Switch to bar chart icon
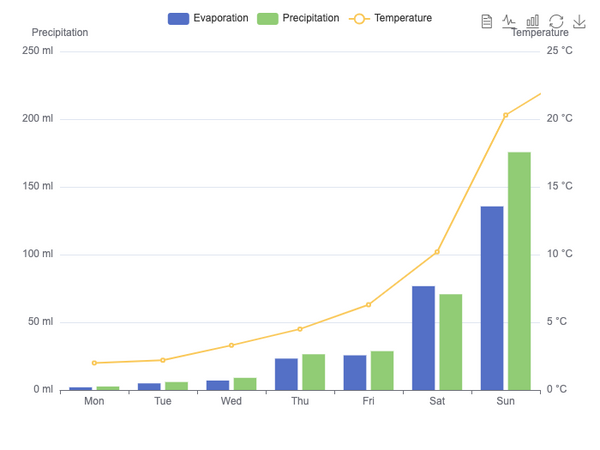Image resolution: width=600 pixels, height=450 pixels. (533, 21)
